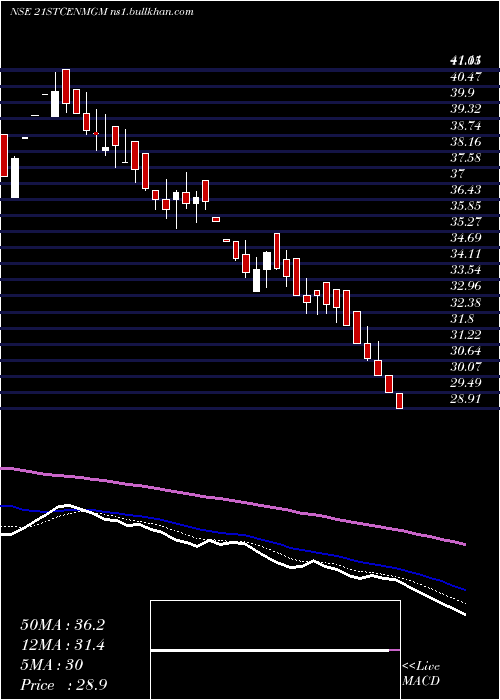
Task: Click the 5MA : 30 legend entry
Action: pyautogui.click(x=52, y=665)
